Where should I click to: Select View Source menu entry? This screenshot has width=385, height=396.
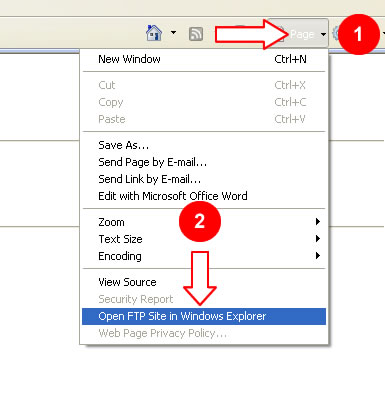pyautogui.click(x=204, y=282)
